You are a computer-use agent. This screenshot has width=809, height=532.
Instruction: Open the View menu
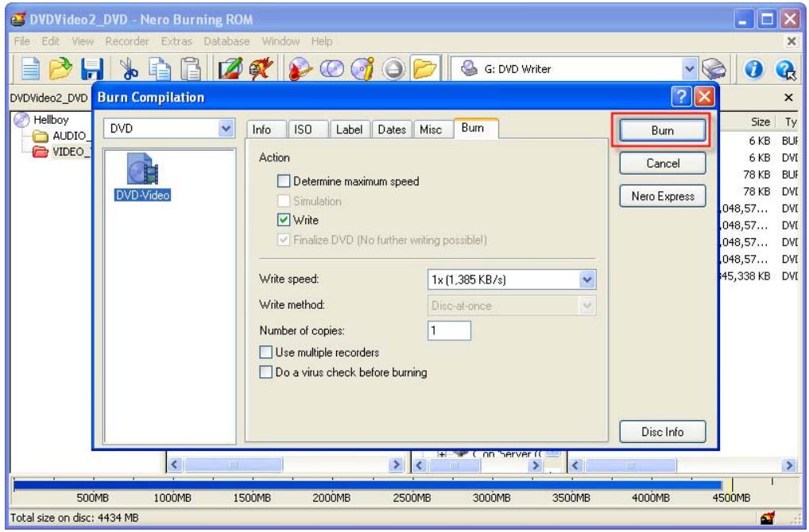tap(83, 41)
